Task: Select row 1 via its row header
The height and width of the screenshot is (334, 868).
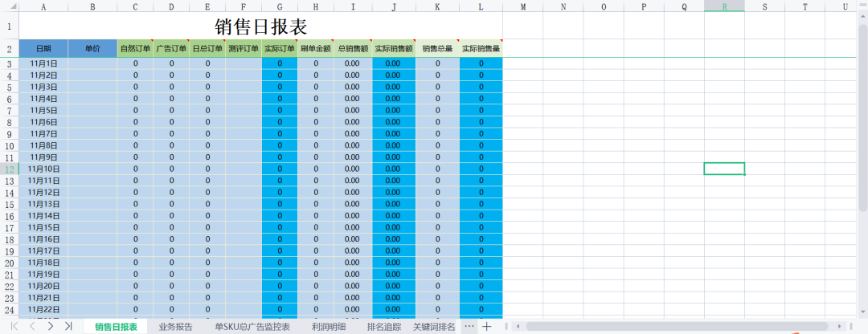Action: pos(10,26)
